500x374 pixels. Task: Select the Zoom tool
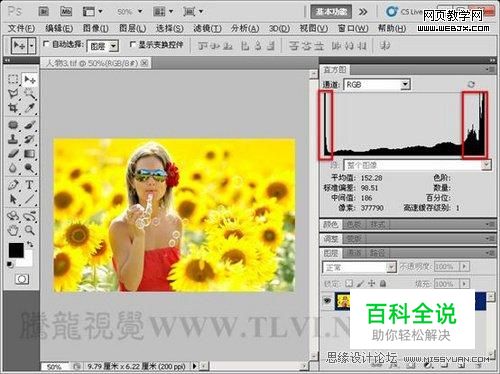30,230
